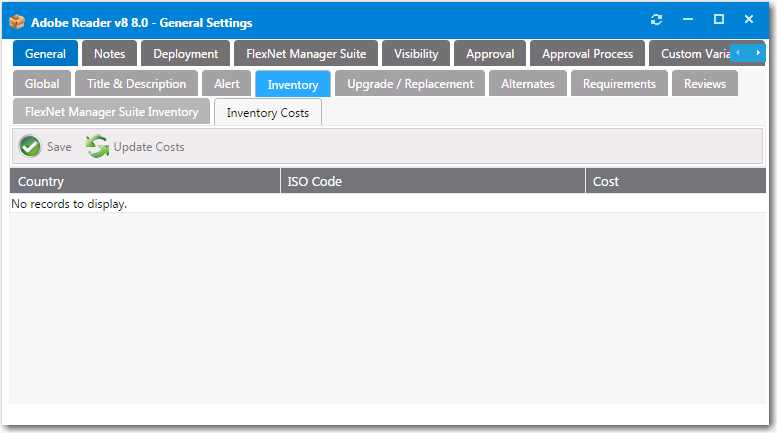Switch to the Alert sub-tab
This screenshot has height=433, width=777.
point(227,84)
